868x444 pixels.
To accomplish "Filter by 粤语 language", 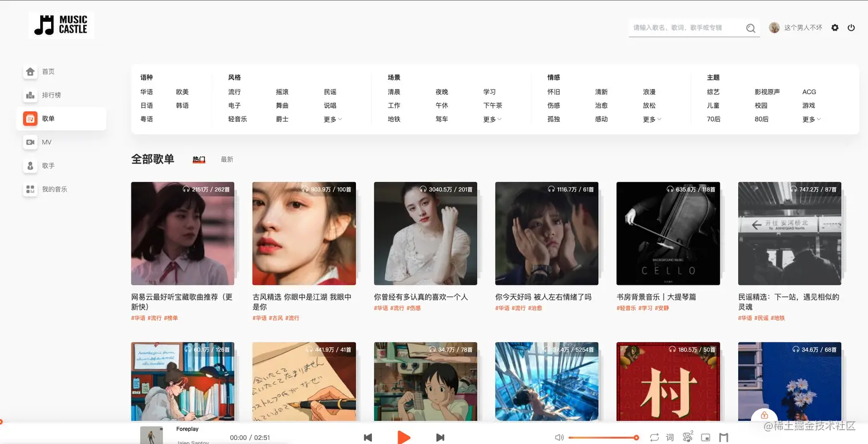I will click(146, 119).
